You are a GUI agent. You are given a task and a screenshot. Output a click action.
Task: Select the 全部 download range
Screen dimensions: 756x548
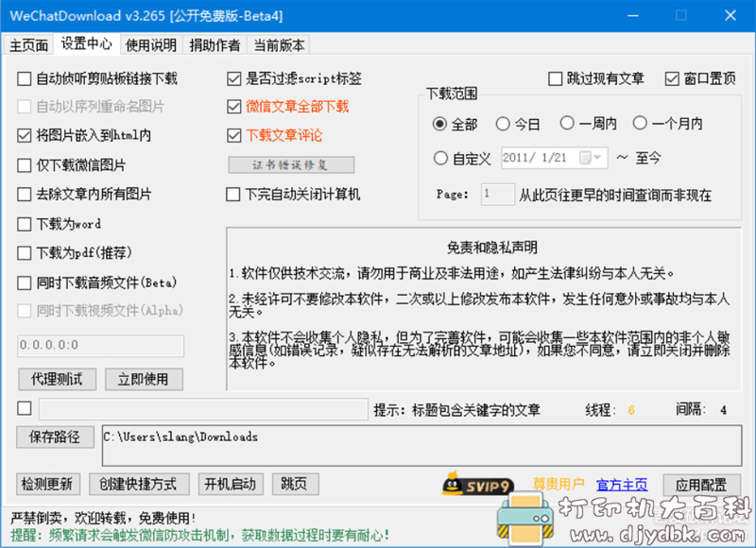(439, 124)
